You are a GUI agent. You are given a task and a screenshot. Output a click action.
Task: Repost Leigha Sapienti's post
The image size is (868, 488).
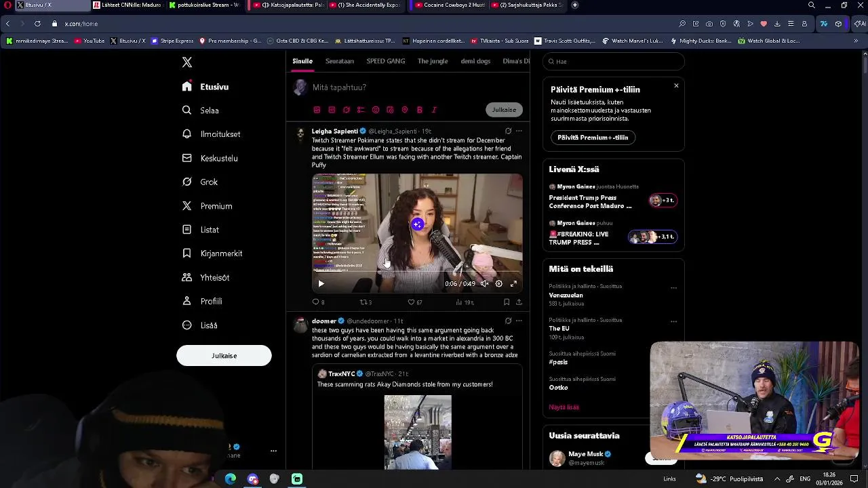click(x=364, y=302)
